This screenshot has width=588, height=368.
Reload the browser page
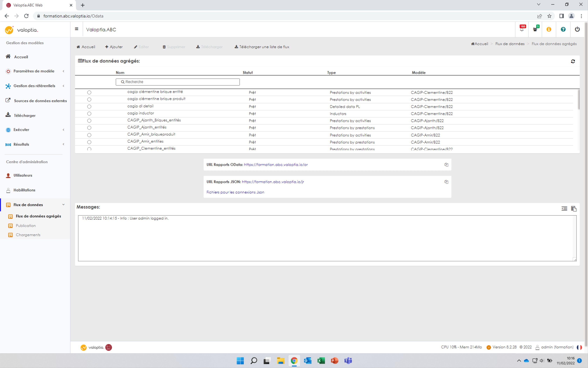26,16
